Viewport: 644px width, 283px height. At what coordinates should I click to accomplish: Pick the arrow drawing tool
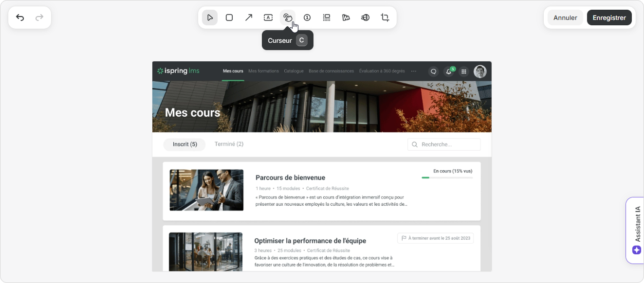pos(249,18)
